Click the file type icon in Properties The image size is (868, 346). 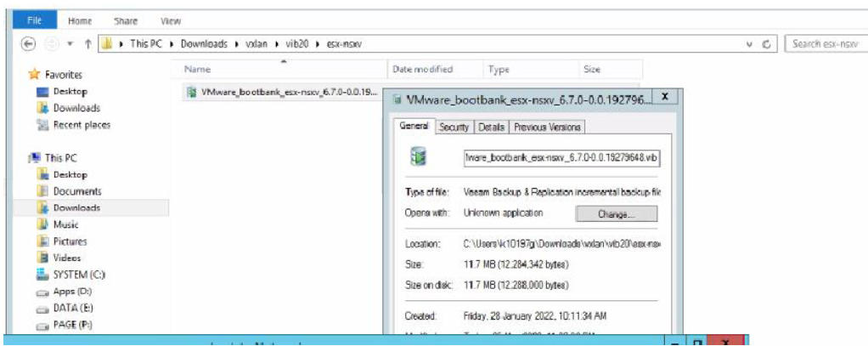[419, 157]
